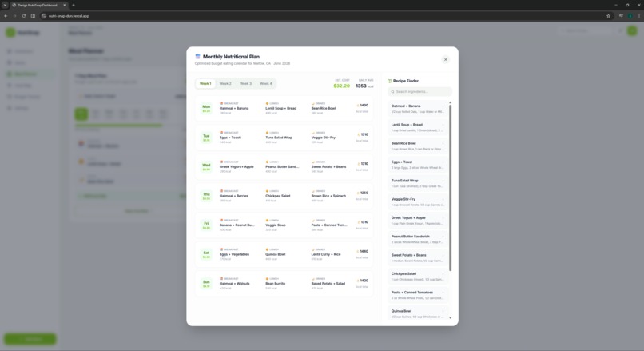Switch to the Week 1 tab
644x351 pixels.
(205, 83)
